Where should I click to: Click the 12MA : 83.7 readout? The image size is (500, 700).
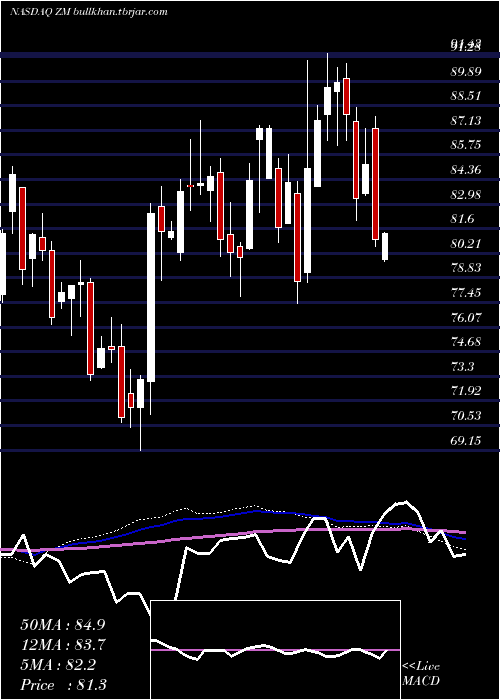click(63, 645)
